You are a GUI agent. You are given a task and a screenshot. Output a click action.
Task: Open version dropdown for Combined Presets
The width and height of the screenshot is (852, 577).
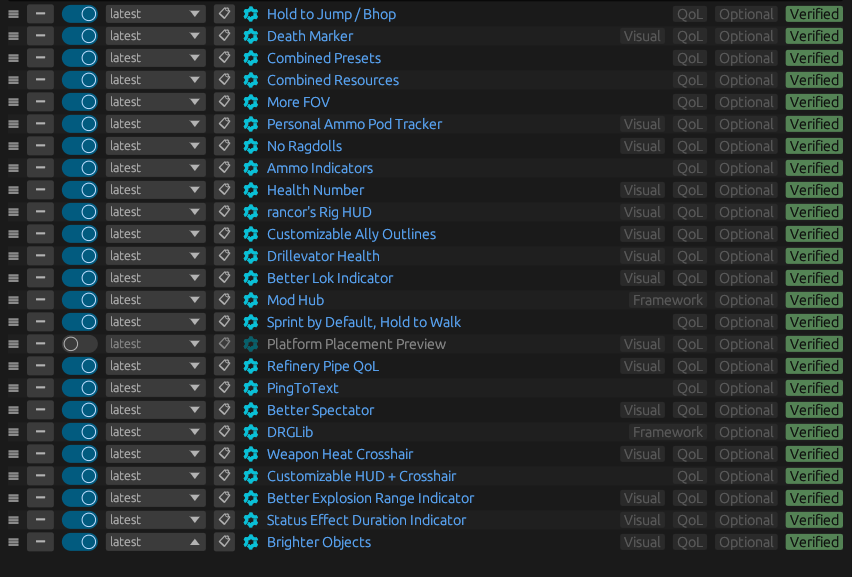(155, 58)
